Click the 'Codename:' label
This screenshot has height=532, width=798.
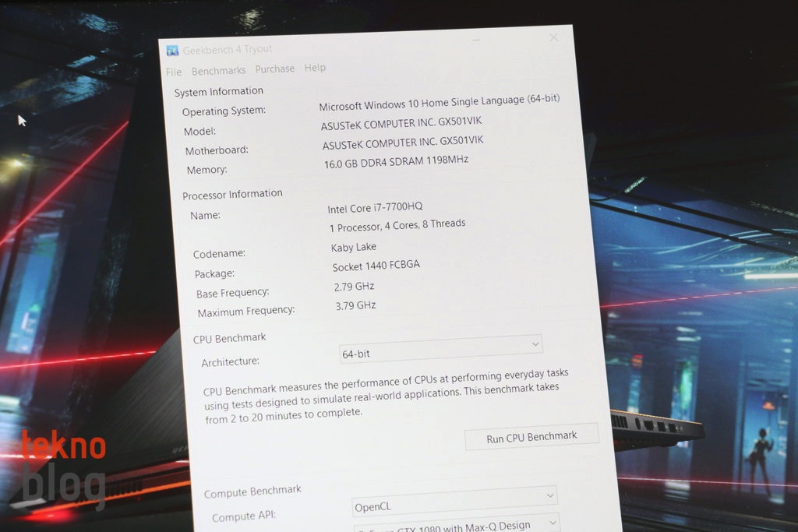(219, 253)
